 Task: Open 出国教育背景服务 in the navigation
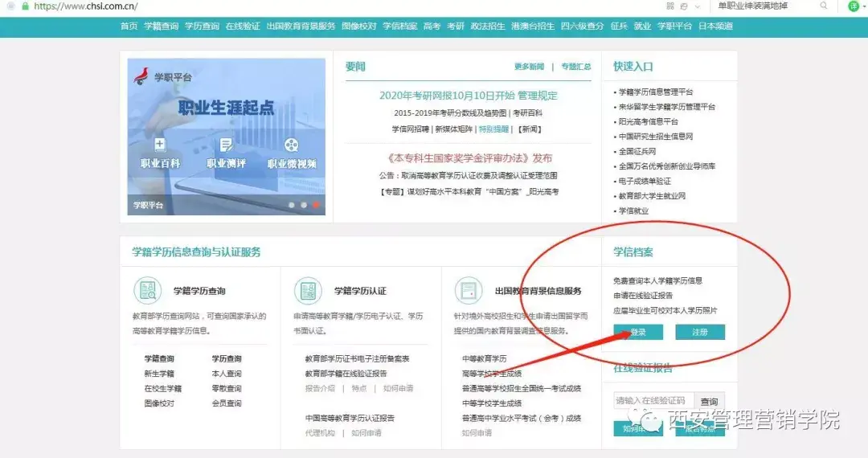301,26
